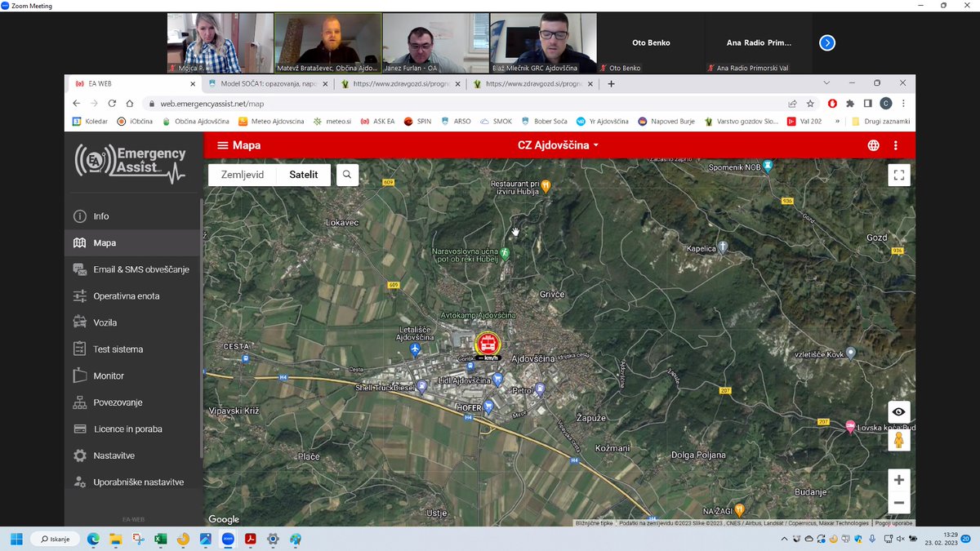Image resolution: width=980 pixels, height=551 pixels.
Task: Zoom out on the map
Action: coord(899,503)
